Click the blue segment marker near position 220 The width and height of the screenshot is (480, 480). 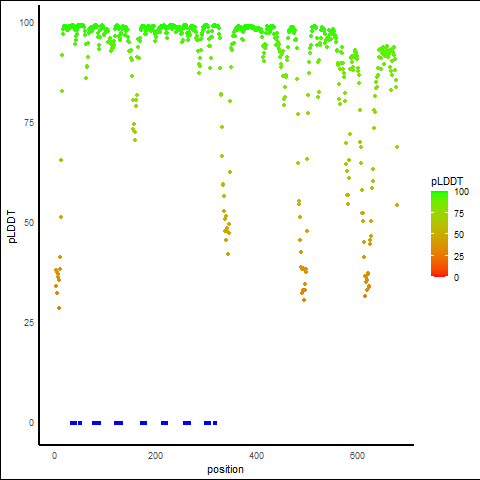[x=164, y=423]
